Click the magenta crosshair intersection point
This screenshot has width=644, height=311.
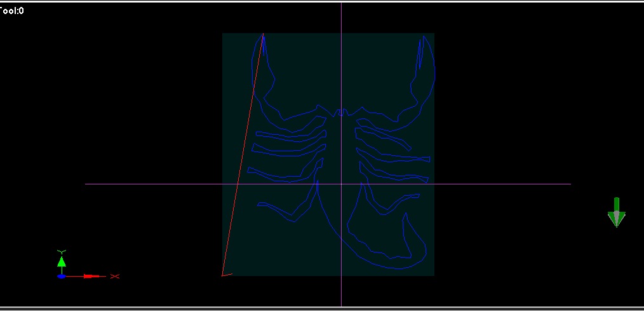pos(341,184)
